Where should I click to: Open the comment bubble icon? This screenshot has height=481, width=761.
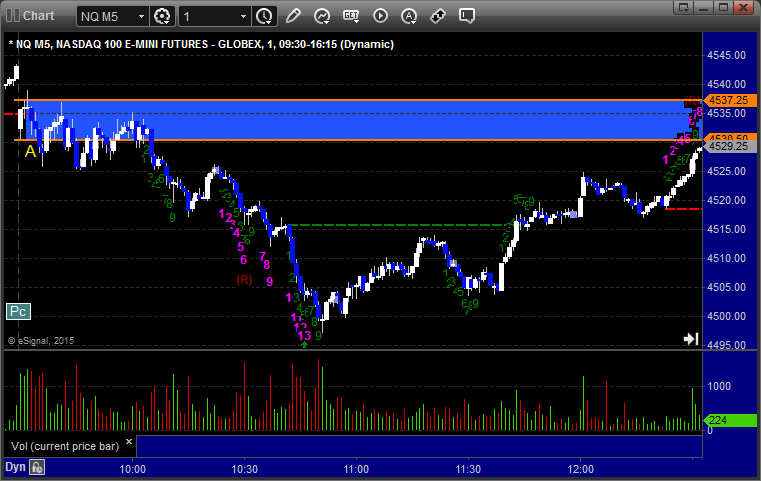click(x=466, y=16)
